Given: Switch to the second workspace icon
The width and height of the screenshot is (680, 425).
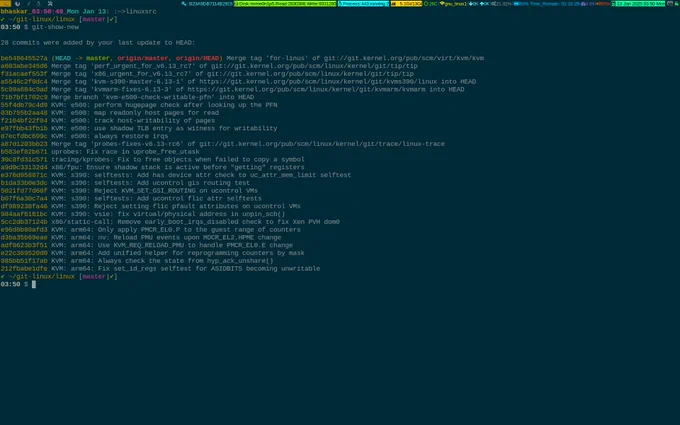Looking at the screenshot, I should (x=17, y=3).
